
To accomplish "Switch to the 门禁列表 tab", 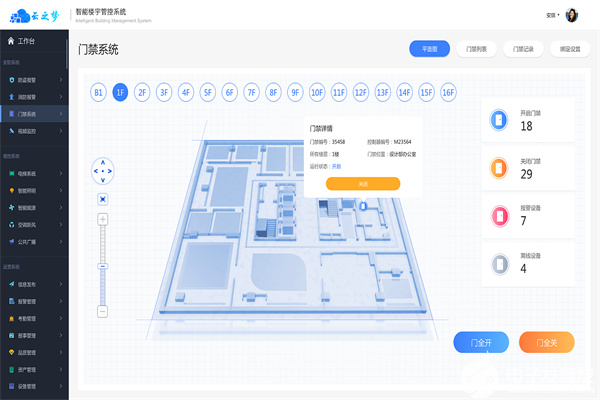I will pos(476,49).
